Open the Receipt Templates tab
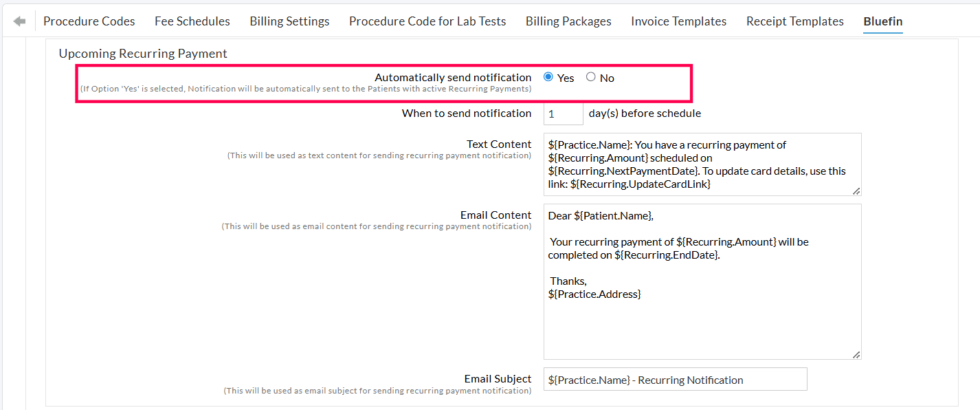The height and width of the screenshot is (410, 980). (794, 21)
